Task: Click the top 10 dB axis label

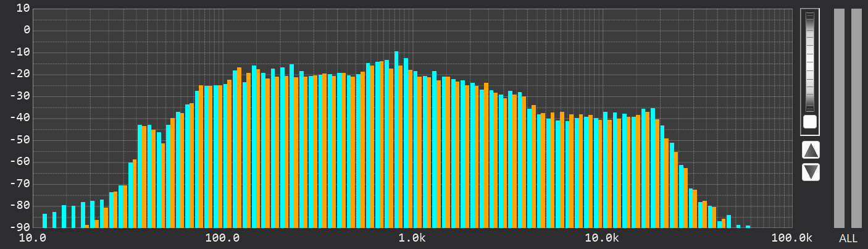Action: click(23, 8)
